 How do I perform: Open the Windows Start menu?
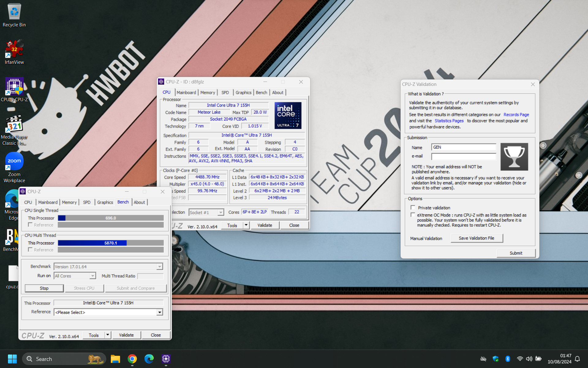coord(12,359)
